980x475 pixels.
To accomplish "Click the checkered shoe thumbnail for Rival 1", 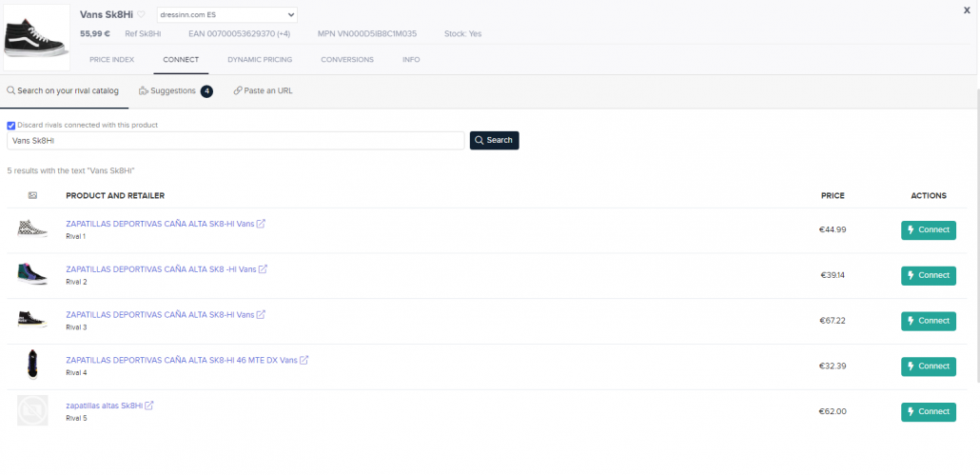I will (32, 228).
